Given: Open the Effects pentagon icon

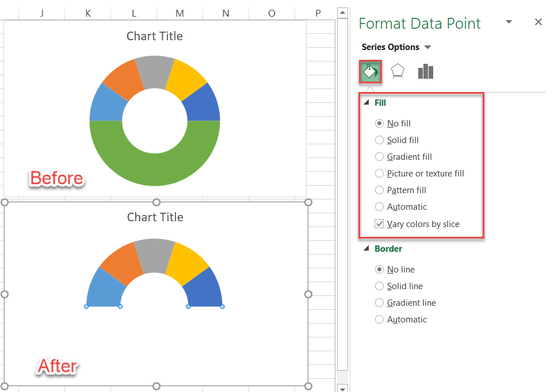Looking at the screenshot, I should 398,71.
